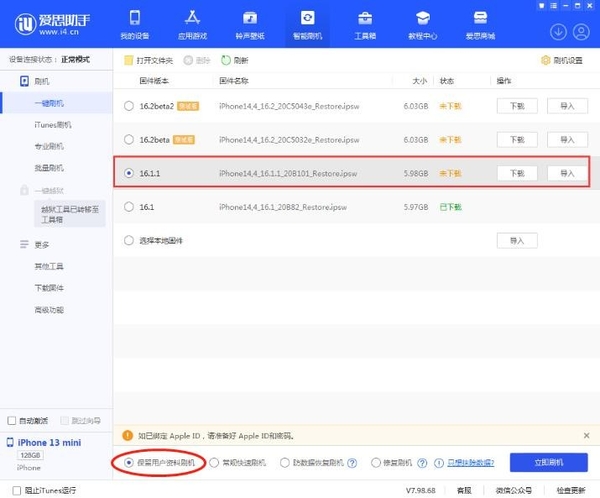Open the 工具箱 toolbox icon

(365, 24)
